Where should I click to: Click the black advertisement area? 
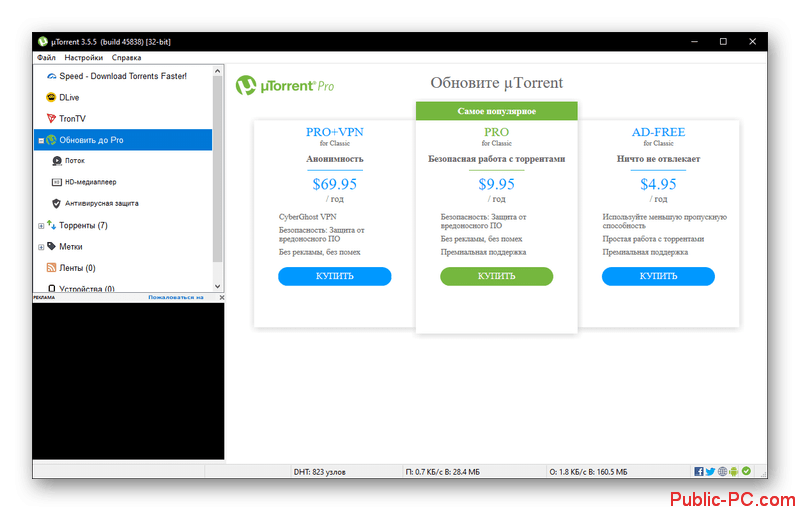coord(128,381)
